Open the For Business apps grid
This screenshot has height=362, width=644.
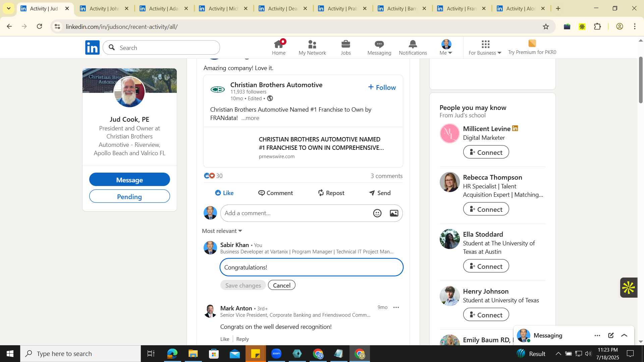click(485, 48)
